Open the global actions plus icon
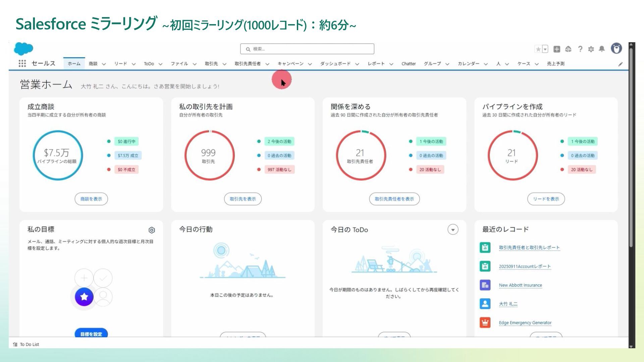Screen dimensions: 644x362 click(557, 49)
